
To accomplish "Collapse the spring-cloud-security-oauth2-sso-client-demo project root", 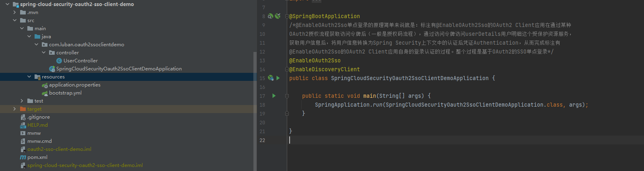I will pos(7,4).
